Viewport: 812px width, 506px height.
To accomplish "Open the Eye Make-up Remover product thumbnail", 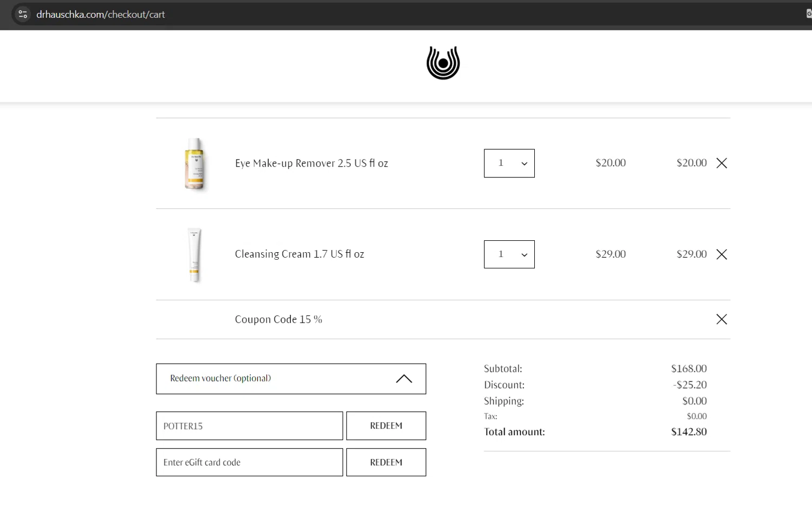I will click(x=195, y=163).
